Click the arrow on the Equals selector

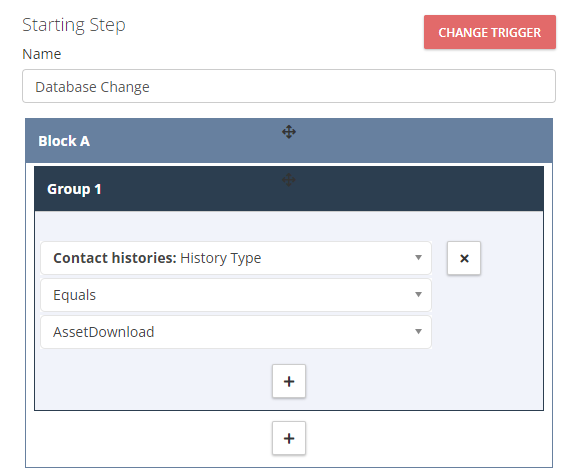(418, 295)
